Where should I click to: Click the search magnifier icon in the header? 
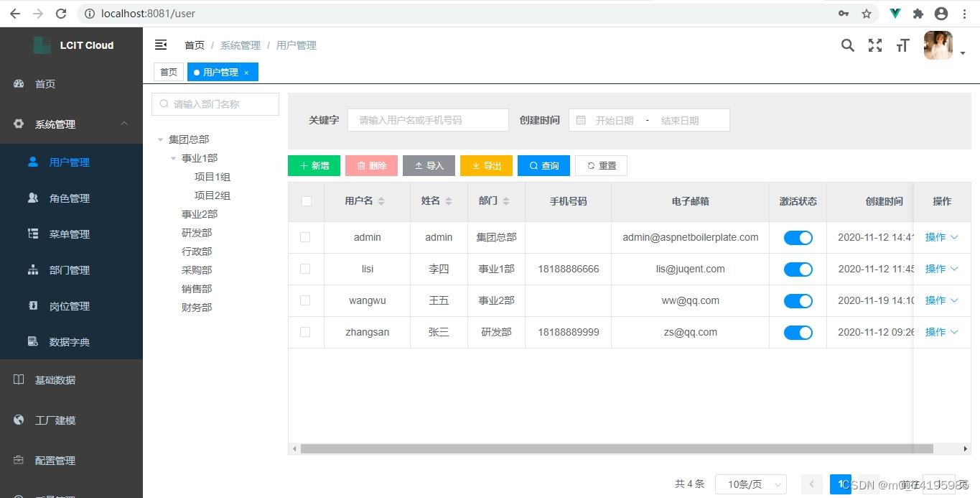pos(847,45)
